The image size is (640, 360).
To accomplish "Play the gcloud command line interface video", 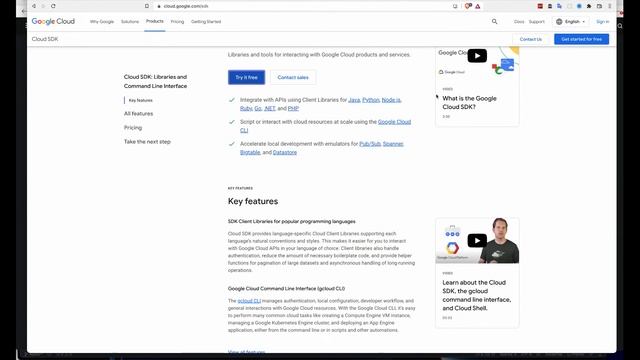I will tap(477, 240).
